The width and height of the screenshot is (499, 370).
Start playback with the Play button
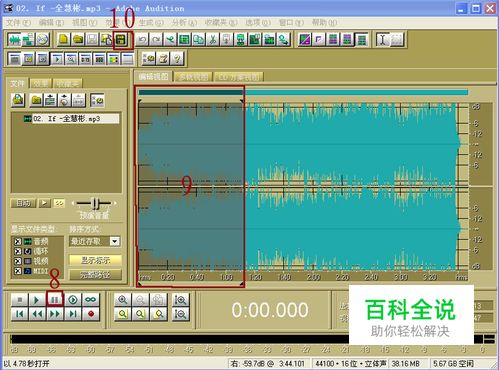tap(37, 300)
